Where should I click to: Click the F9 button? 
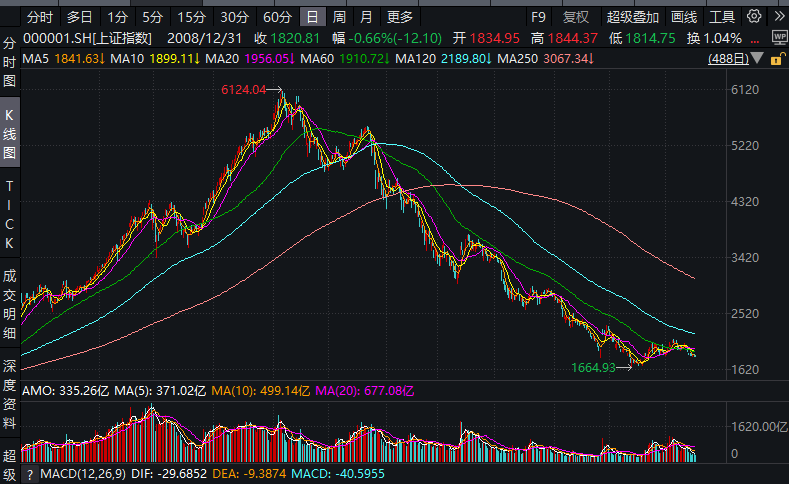coord(539,17)
